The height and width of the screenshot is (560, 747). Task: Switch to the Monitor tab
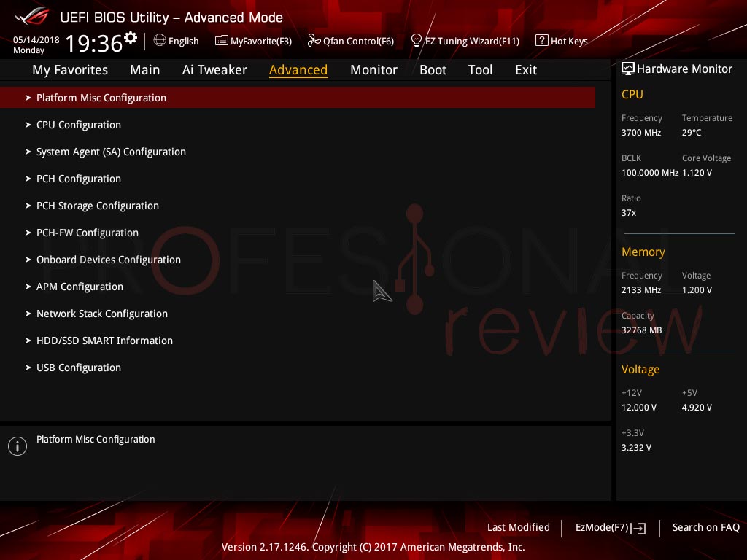coord(373,70)
